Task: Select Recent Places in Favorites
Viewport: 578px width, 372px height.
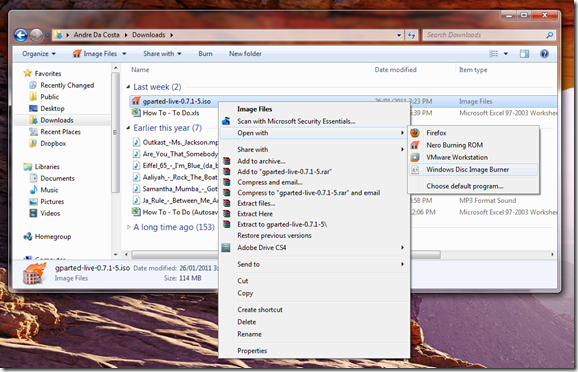Action: [60, 132]
